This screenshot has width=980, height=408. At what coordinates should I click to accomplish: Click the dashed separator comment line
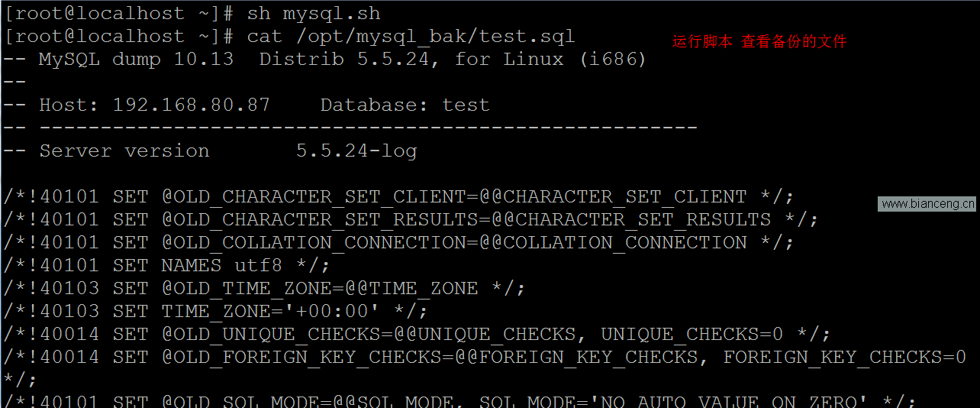350,128
